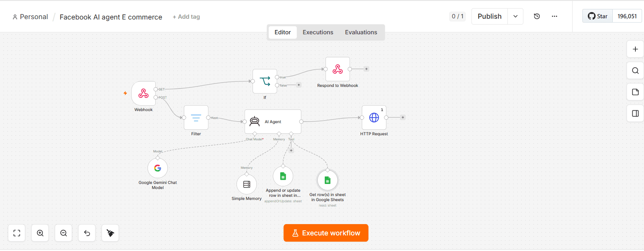This screenshot has width=644, height=251.
Task: Open the node search panel
Action: 635,71
